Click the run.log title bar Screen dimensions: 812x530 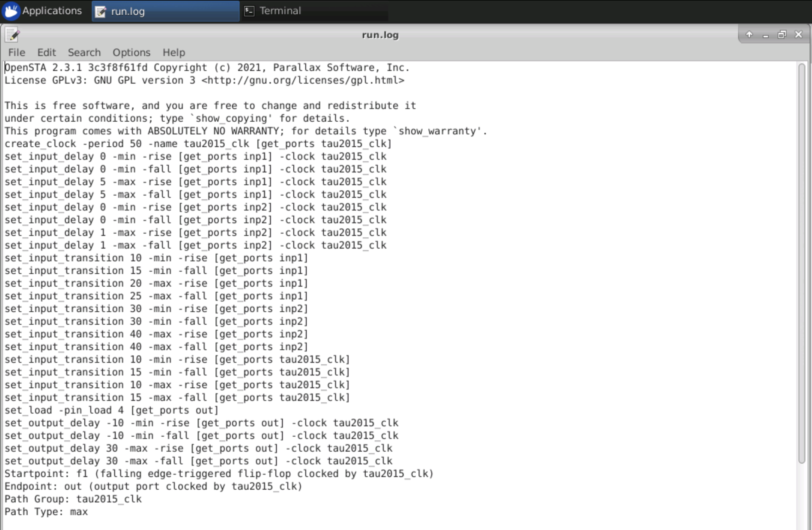coord(380,35)
